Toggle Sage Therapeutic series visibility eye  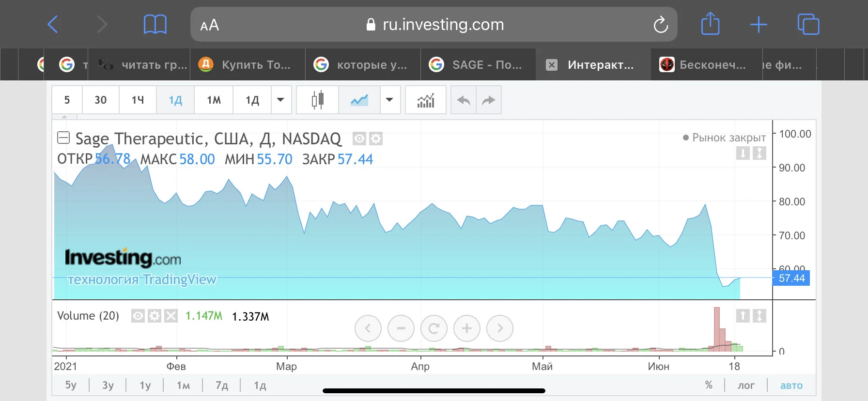pos(359,139)
